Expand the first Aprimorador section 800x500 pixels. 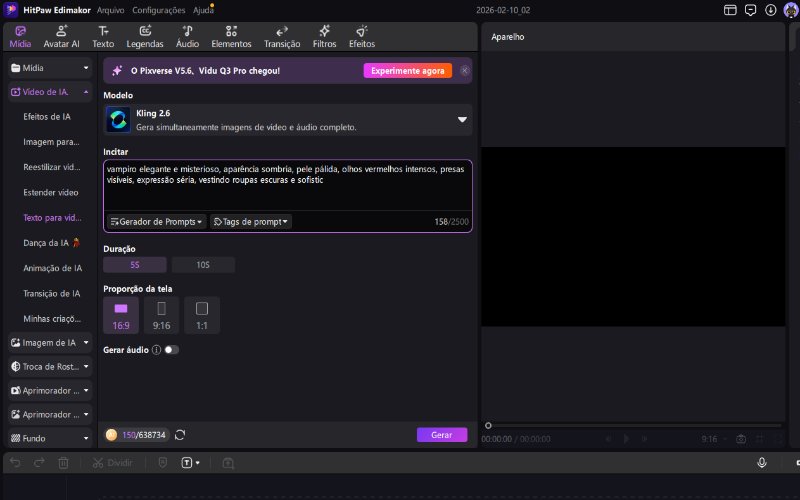click(50, 390)
